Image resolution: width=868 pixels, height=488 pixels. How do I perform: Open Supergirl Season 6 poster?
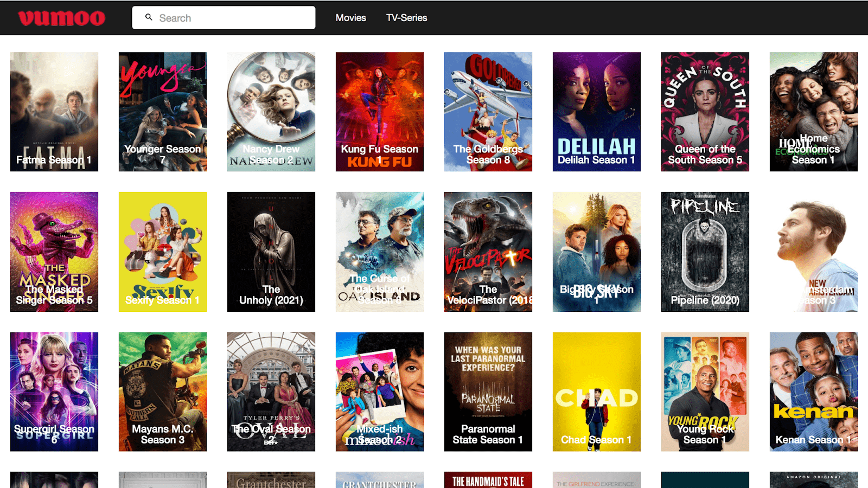(54, 391)
